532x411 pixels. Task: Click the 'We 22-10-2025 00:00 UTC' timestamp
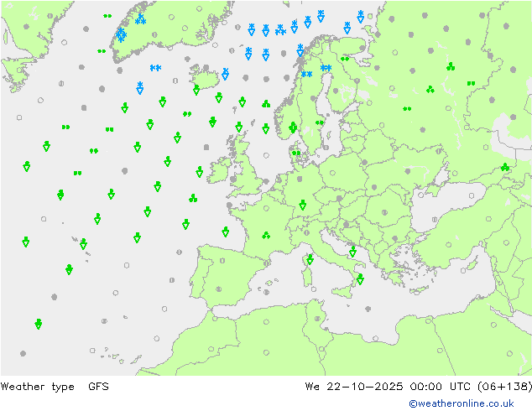point(388,386)
